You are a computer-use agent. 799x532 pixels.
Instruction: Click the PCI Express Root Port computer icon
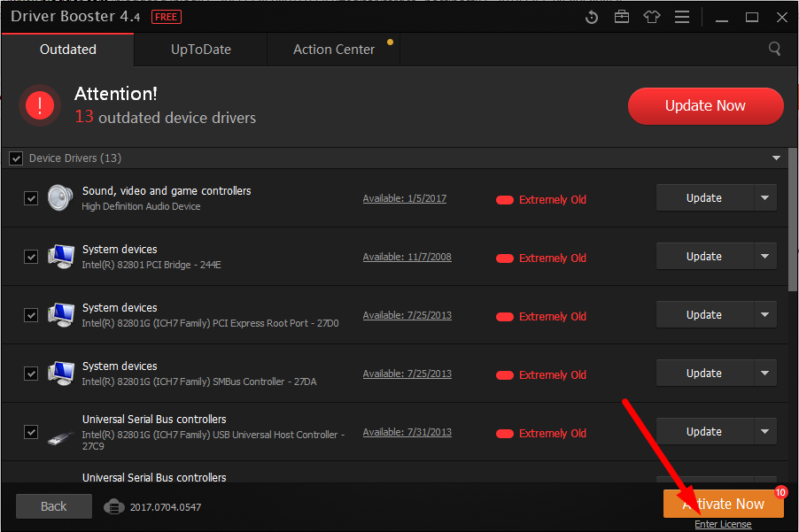click(60, 314)
